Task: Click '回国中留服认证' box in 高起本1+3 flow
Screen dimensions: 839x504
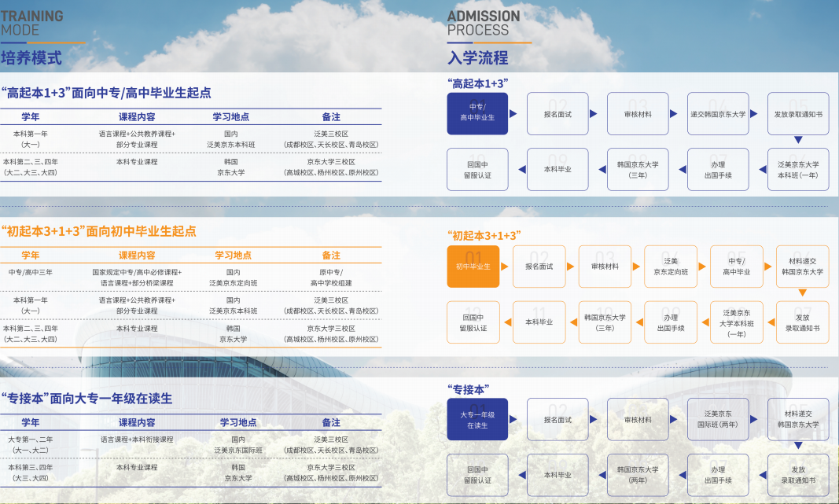Action: (477, 170)
